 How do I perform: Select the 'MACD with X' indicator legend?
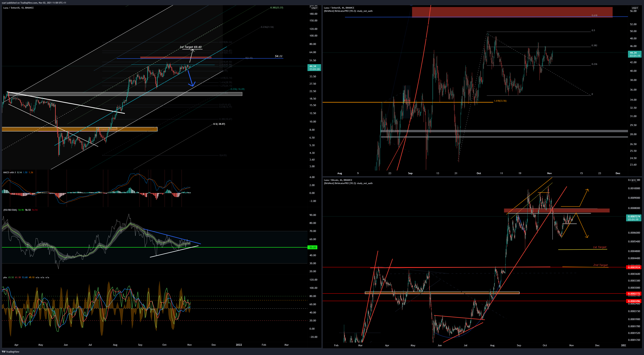[x=9, y=172]
